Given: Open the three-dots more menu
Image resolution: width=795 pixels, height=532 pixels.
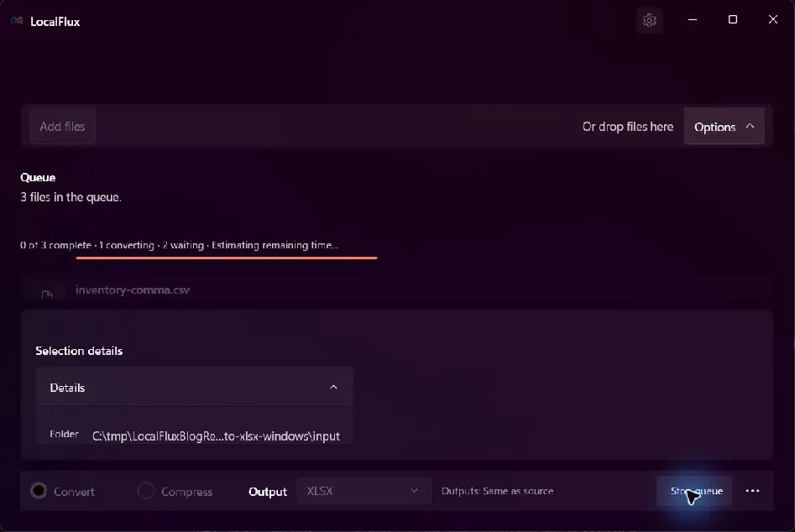Looking at the screenshot, I should coord(752,490).
